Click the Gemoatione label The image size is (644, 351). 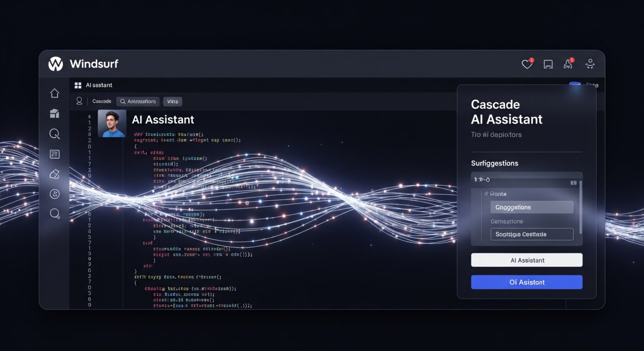pos(506,221)
